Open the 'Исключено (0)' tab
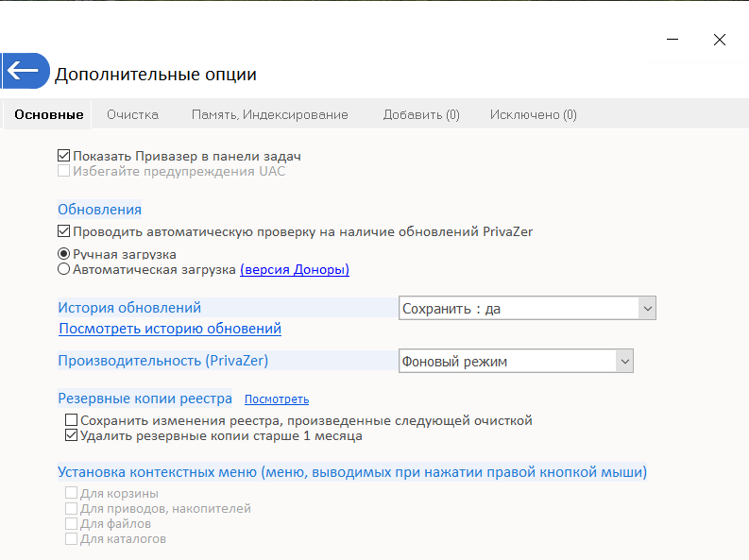749x560 pixels. click(x=533, y=114)
